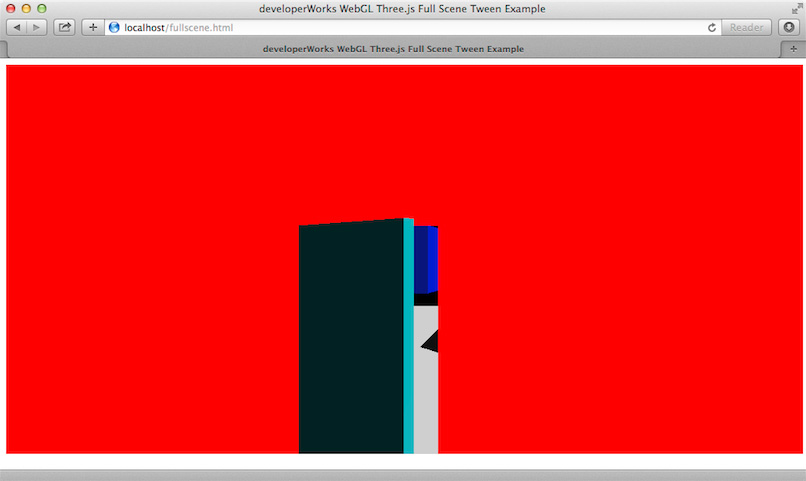The image size is (806, 481).
Task: Go forward with the Safari forward arrow
Action: point(36,27)
